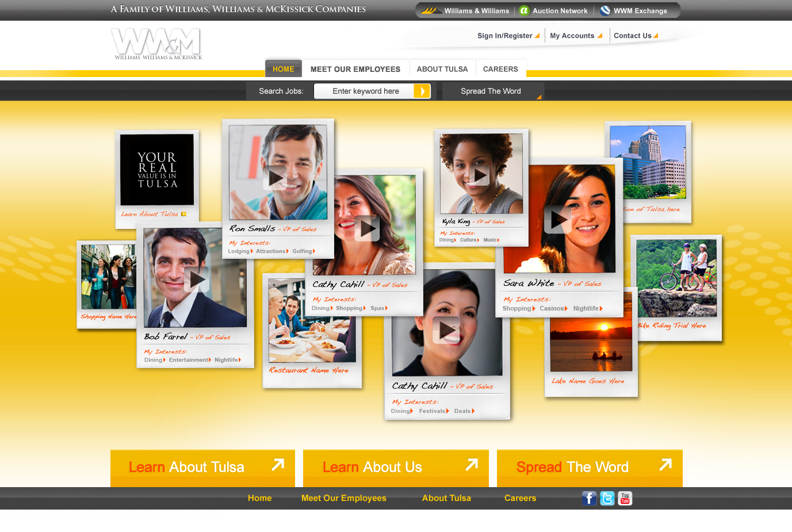This screenshot has width=792, height=532.
Task: Click the Spas interest link
Action: [x=379, y=308]
